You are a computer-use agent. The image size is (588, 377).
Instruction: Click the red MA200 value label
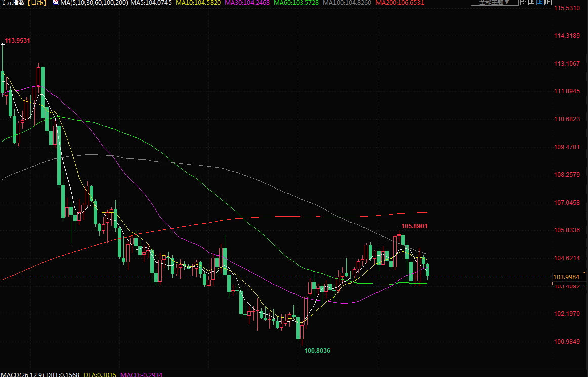[x=400, y=3]
